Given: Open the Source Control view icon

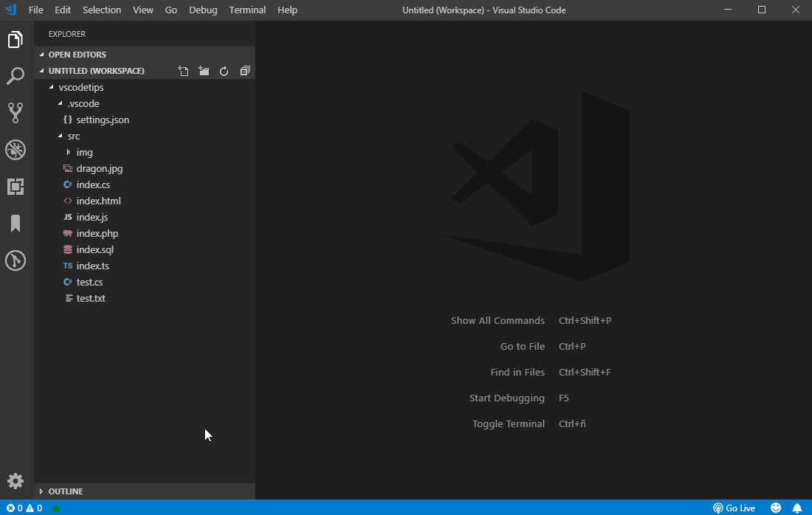Looking at the screenshot, I should click(x=15, y=113).
